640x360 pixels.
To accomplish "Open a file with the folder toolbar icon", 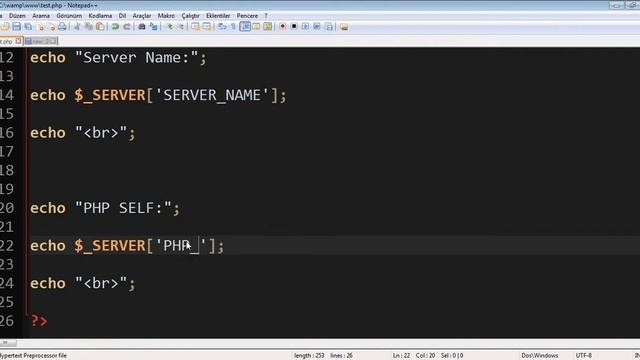I will click(x=5, y=27).
